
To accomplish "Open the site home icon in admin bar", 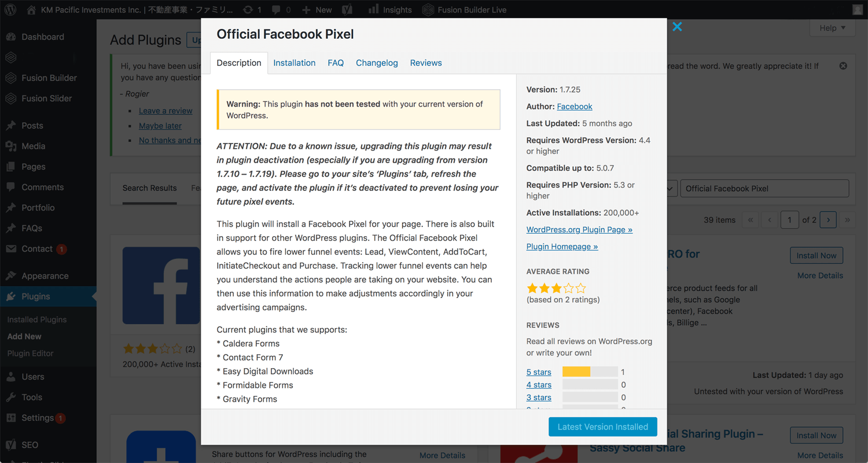I will (x=31, y=9).
